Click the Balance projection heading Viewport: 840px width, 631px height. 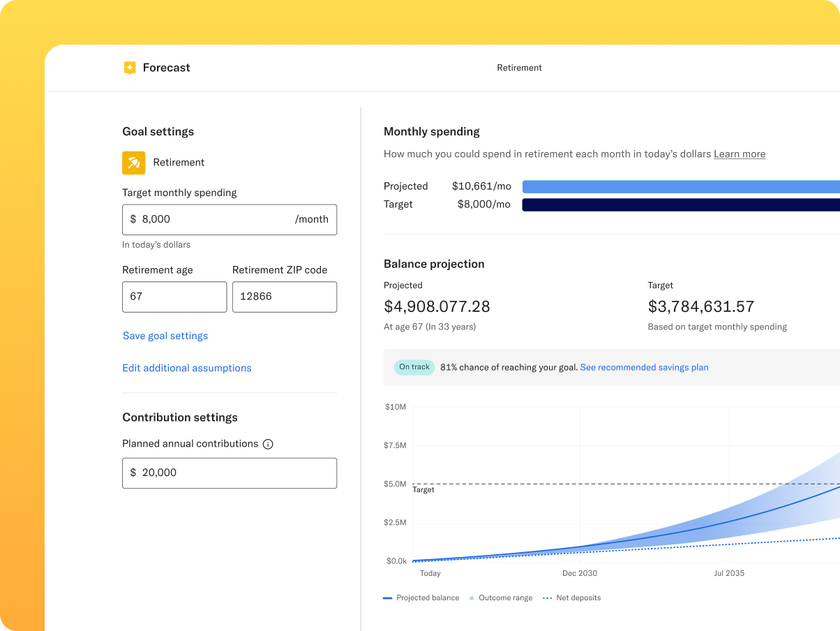pos(434,264)
